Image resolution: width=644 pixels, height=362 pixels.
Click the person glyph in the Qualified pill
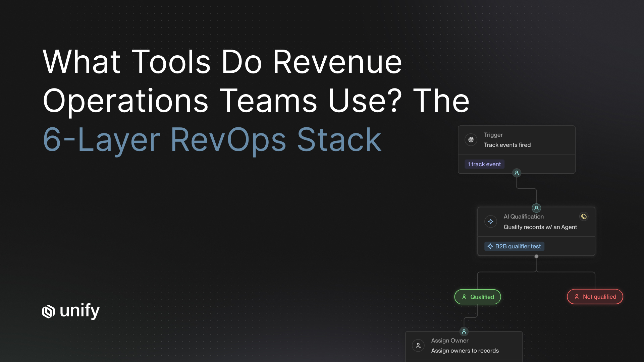coord(464,297)
